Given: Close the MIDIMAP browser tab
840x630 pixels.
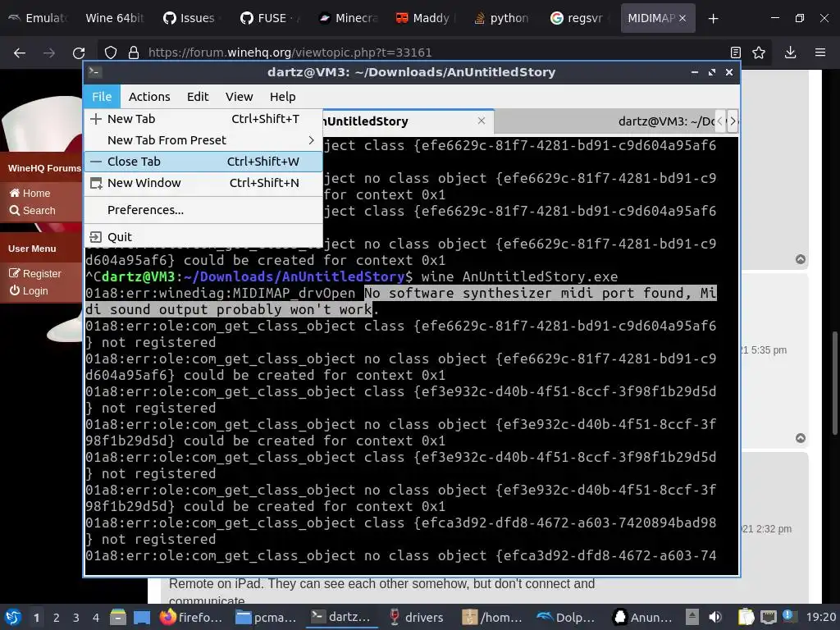Looking at the screenshot, I should [x=682, y=18].
